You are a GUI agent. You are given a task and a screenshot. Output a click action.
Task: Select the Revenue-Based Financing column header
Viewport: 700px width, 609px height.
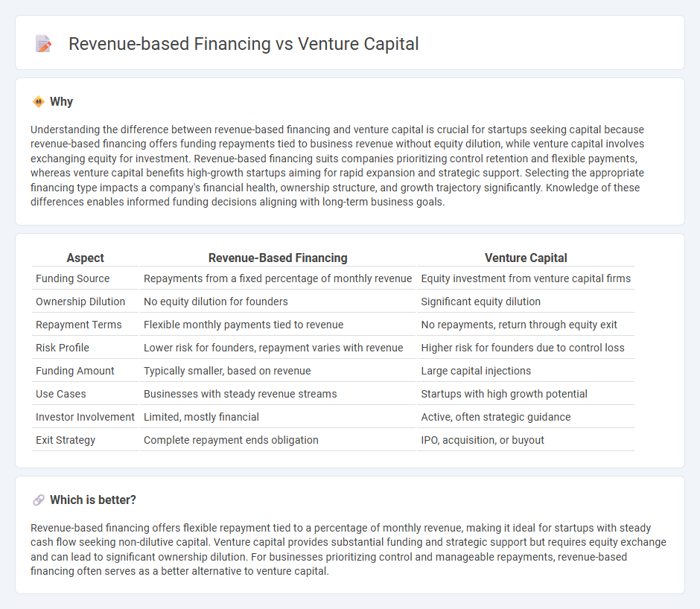point(278,258)
